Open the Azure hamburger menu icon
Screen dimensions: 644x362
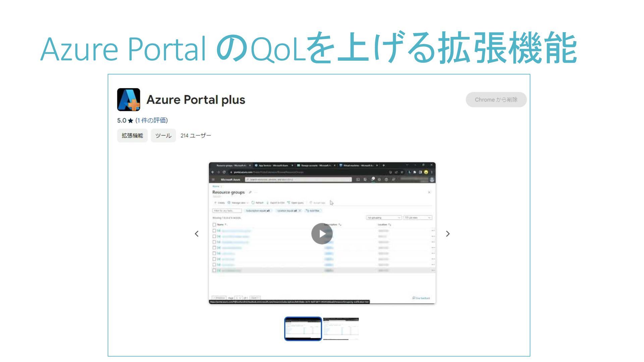pyautogui.click(x=213, y=180)
